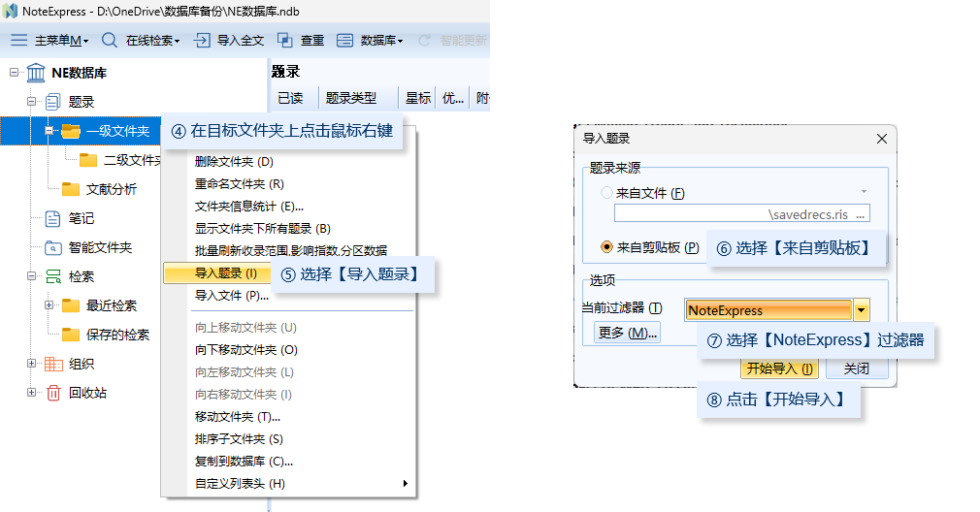This screenshot has height=512, width=980.
Task: Choose 批量刷新收录范围 menu entry
Action: (x=289, y=251)
